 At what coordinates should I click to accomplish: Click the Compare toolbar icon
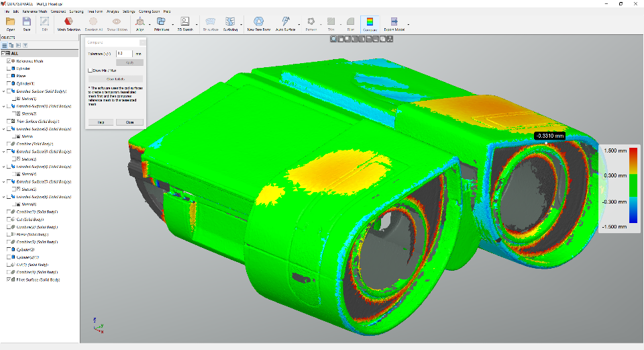coord(370,24)
